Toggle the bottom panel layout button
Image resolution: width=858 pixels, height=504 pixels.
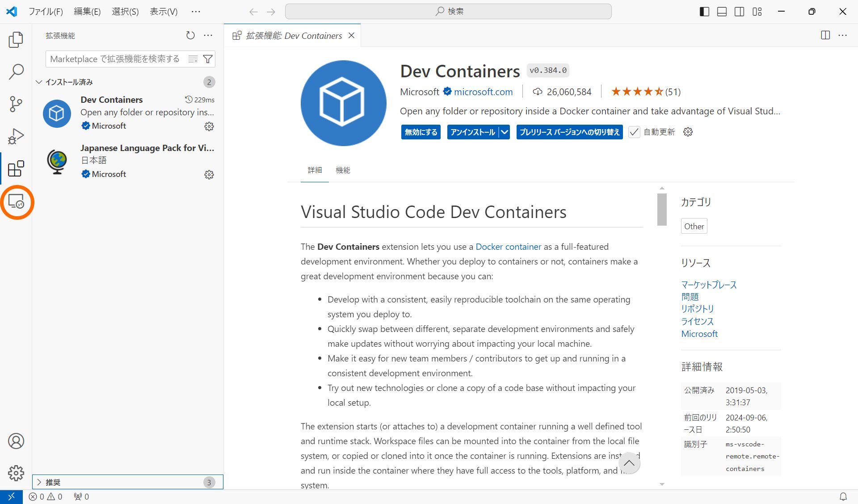(722, 12)
